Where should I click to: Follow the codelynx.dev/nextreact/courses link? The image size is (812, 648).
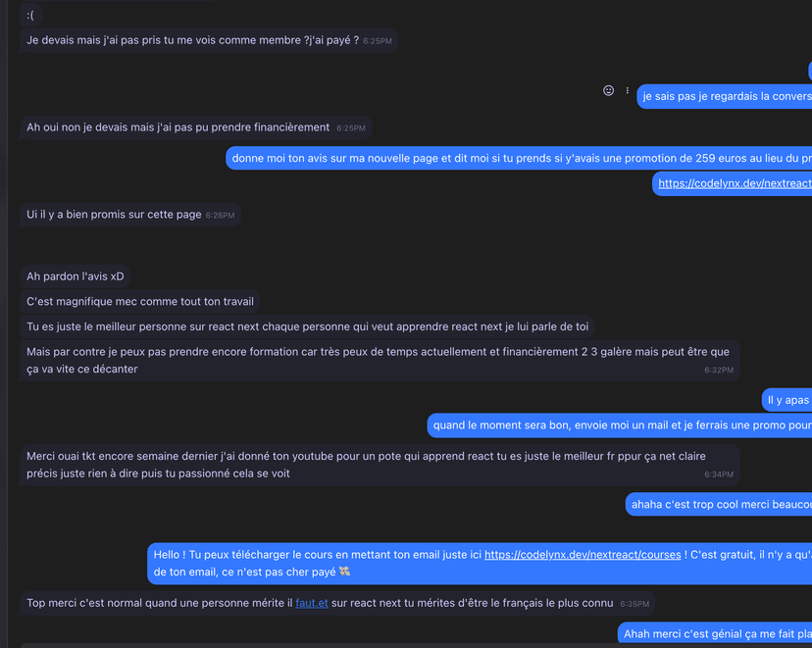pyautogui.click(x=583, y=555)
